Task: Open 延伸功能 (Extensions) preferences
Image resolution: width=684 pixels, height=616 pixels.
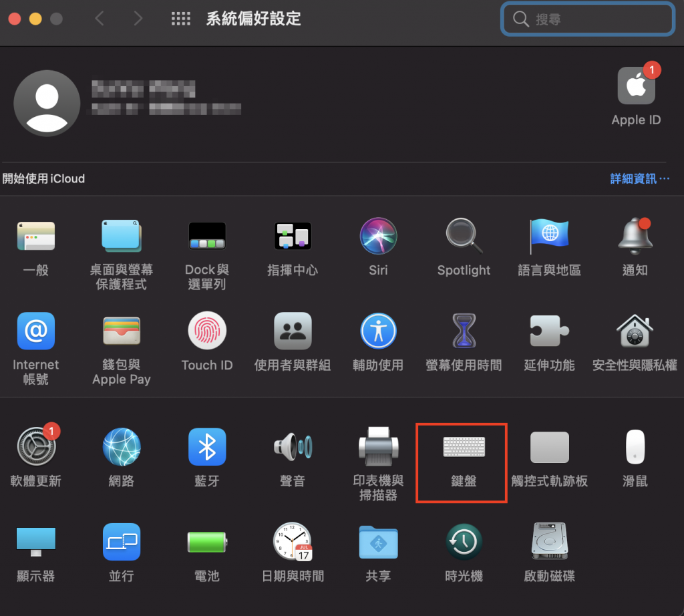Action: (x=549, y=331)
